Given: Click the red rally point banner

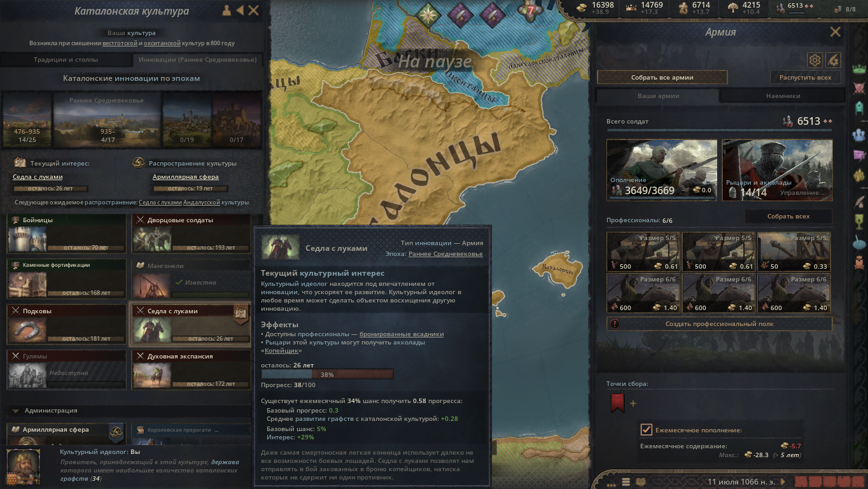Looking at the screenshot, I should (617, 403).
